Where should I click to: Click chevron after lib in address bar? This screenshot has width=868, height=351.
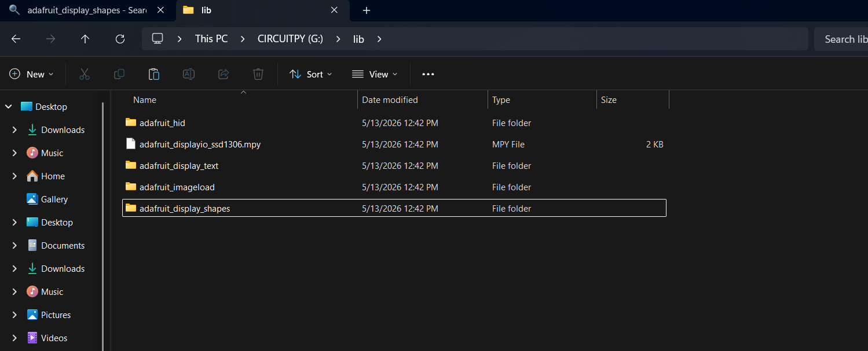coord(379,39)
